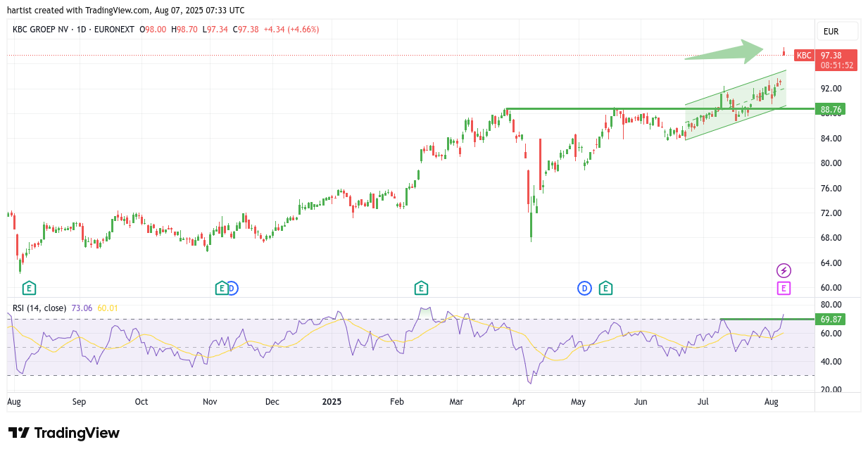Image resolution: width=868 pixels, height=454 pixels.
Task: Click the dividend D marker in November
Action: click(x=232, y=288)
